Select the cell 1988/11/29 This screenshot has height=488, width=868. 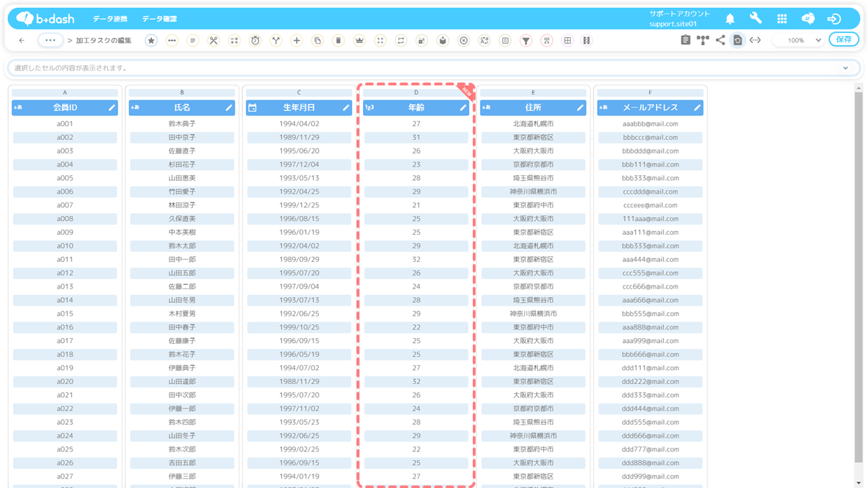tap(299, 382)
